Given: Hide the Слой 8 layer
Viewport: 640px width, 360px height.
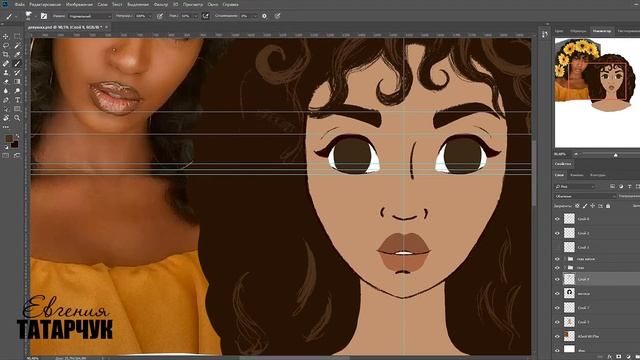Looking at the screenshot, I should (557, 219).
